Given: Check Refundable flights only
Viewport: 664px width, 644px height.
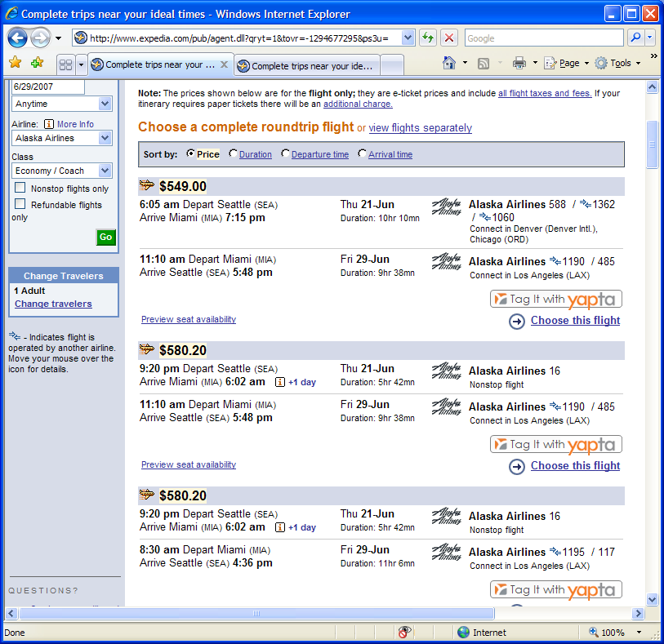Looking at the screenshot, I should [20, 204].
